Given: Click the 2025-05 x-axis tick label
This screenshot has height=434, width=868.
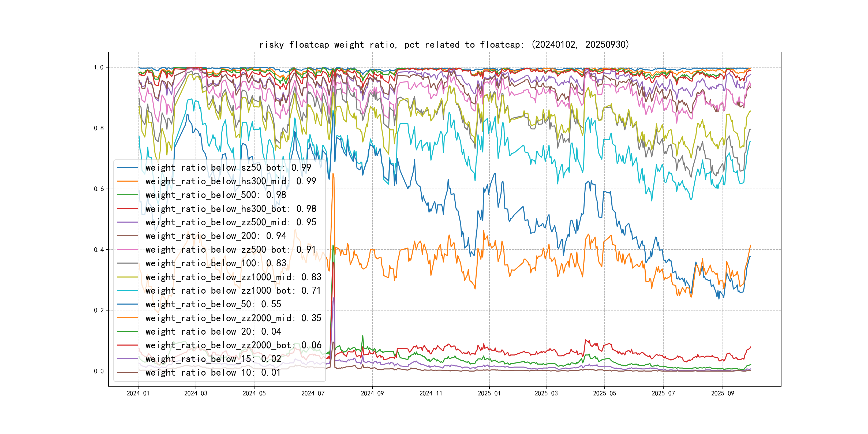Looking at the screenshot, I should click(x=604, y=393).
